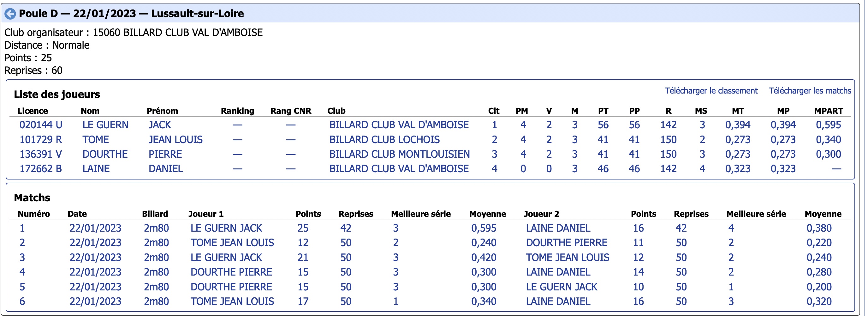
Task: Open Télécharger les matchs link
Action: tap(810, 91)
